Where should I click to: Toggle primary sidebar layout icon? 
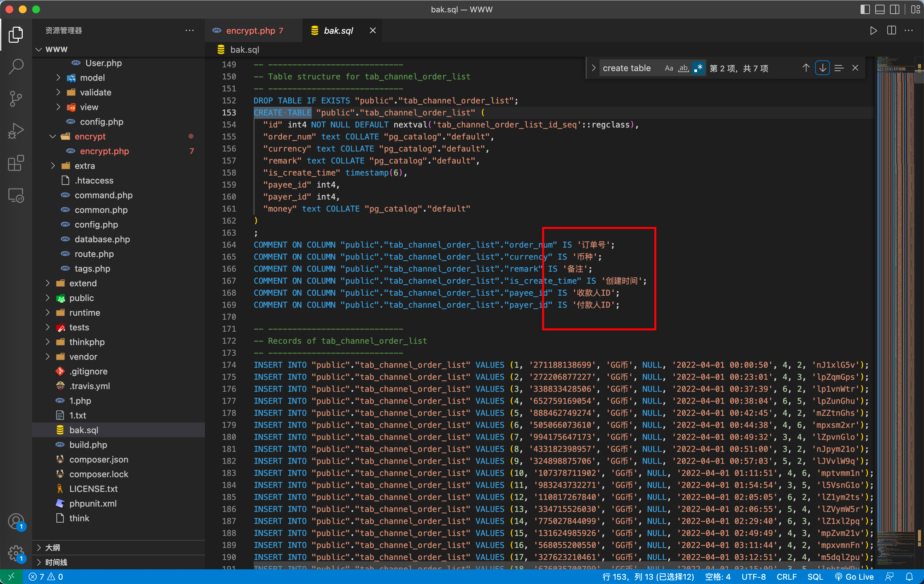click(865, 9)
